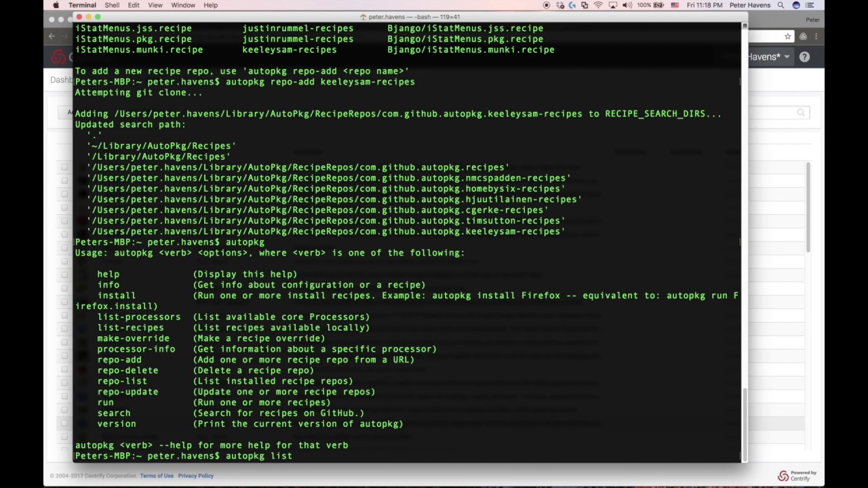Click the 'make-override' verb text
Viewport: 868px width, 488px height.
pos(133,338)
